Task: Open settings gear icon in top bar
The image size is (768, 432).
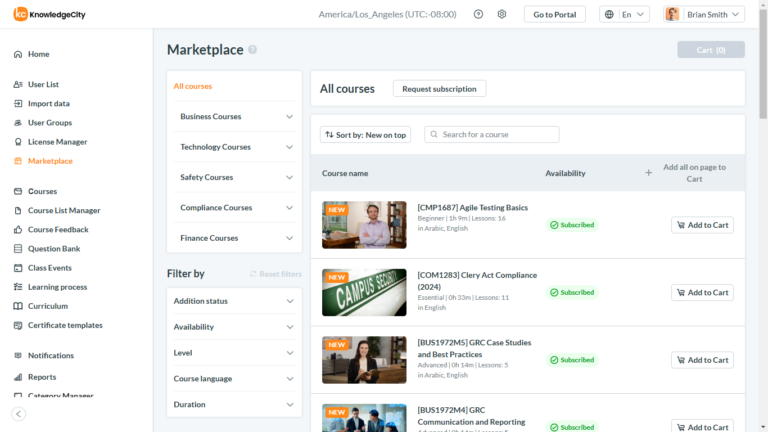Action: pos(502,14)
